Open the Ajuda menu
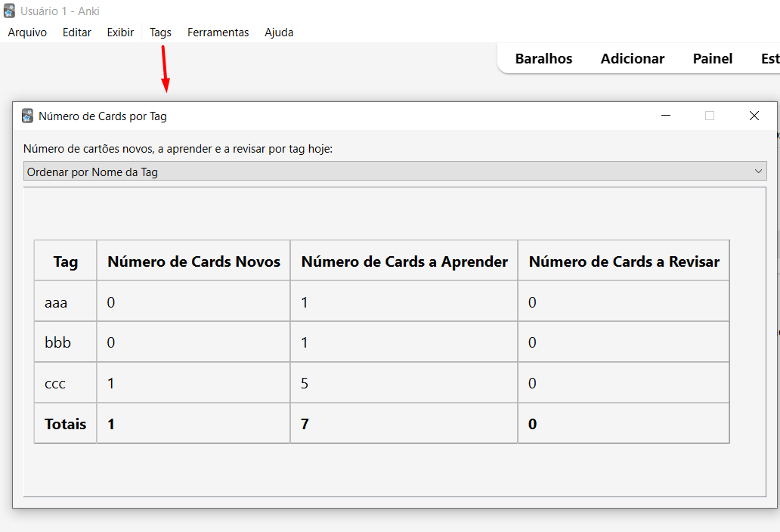The width and height of the screenshot is (780, 532). [x=279, y=32]
